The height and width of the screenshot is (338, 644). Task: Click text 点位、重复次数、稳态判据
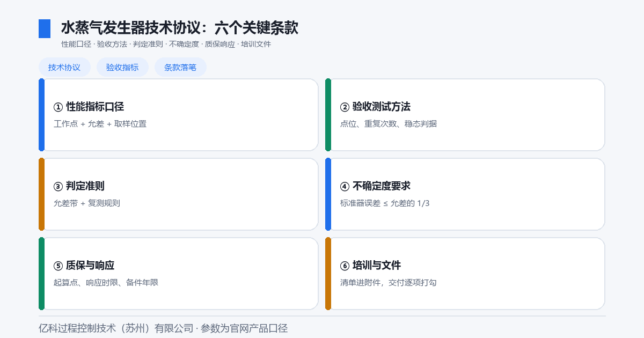pos(389,124)
